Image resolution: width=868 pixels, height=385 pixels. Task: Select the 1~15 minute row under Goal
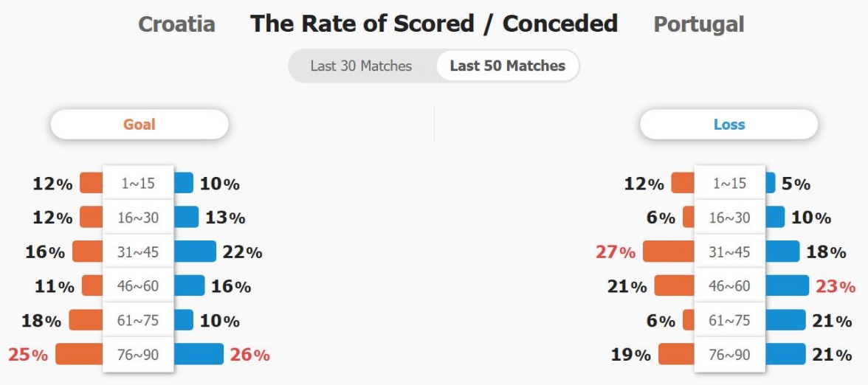pos(138,183)
